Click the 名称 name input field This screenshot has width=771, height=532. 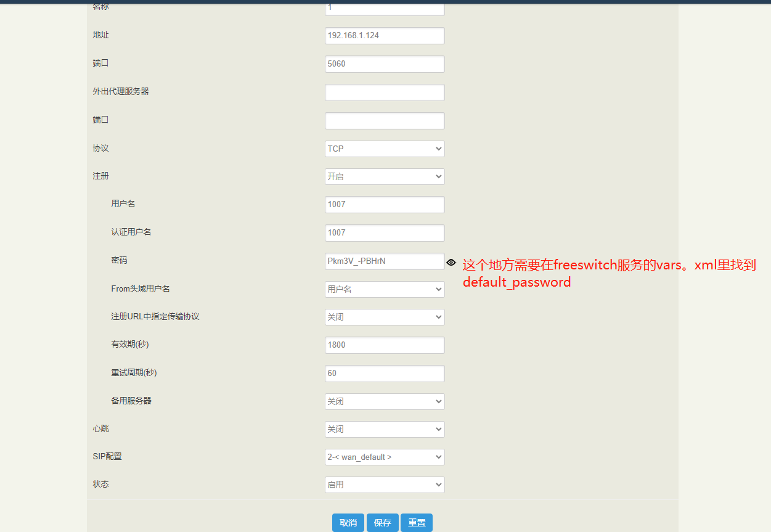(385, 8)
